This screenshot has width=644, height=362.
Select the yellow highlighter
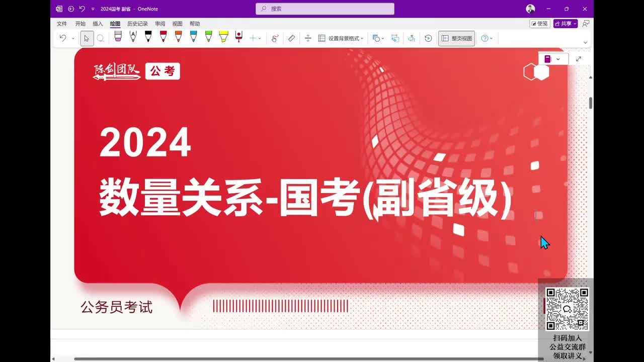[223, 37]
